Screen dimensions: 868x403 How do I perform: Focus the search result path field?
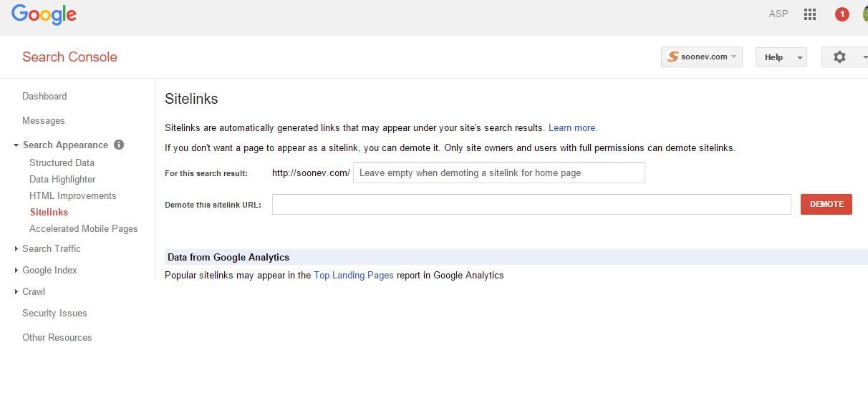click(499, 173)
